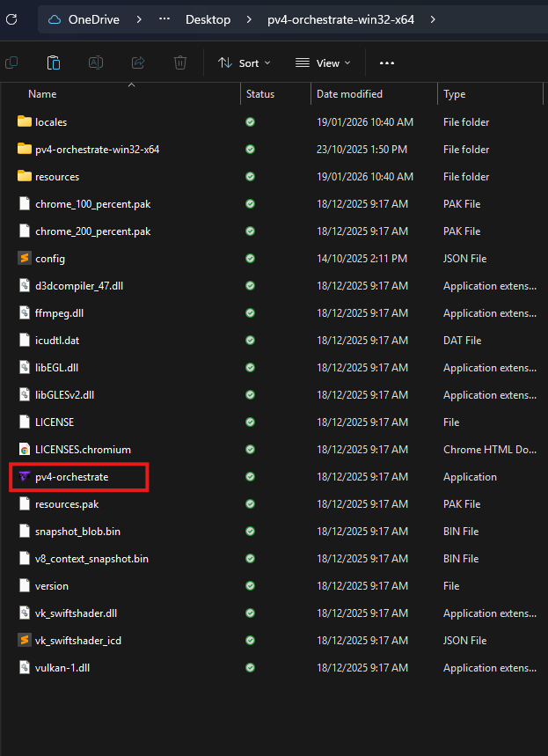Click BIN File type for snapshot_blob.bin

point(461,532)
